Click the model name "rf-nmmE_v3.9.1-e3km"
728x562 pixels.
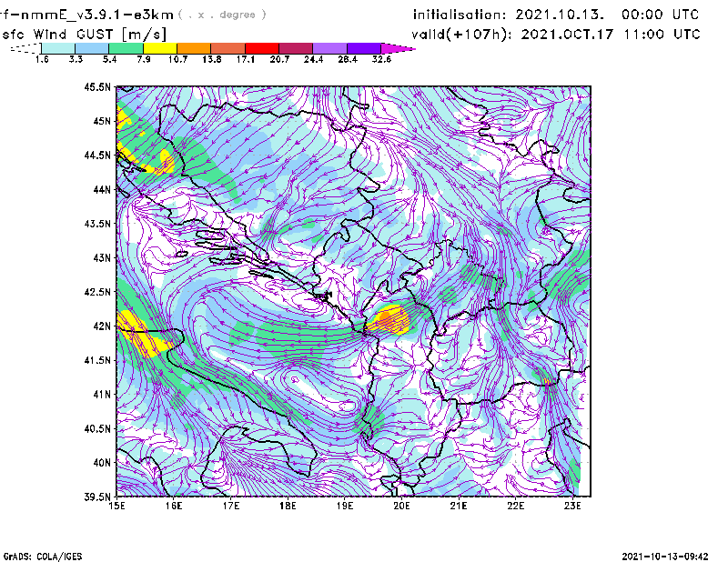[x=86, y=15]
